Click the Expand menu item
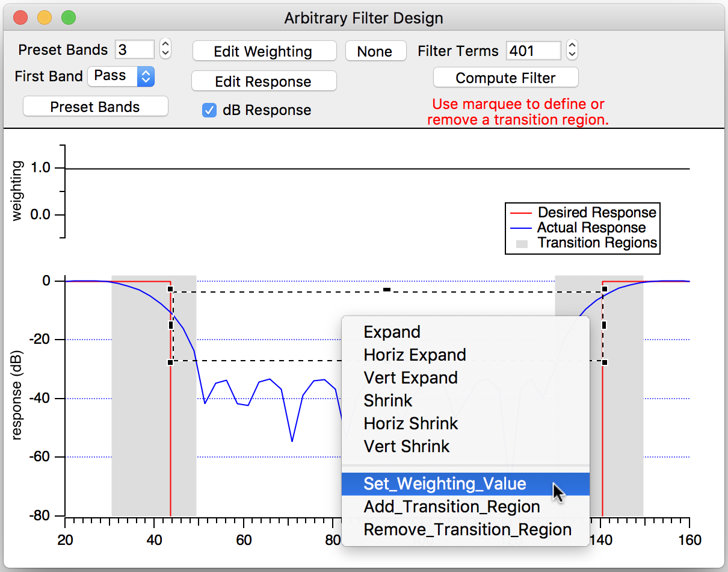This screenshot has height=572, width=728. click(x=392, y=332)
